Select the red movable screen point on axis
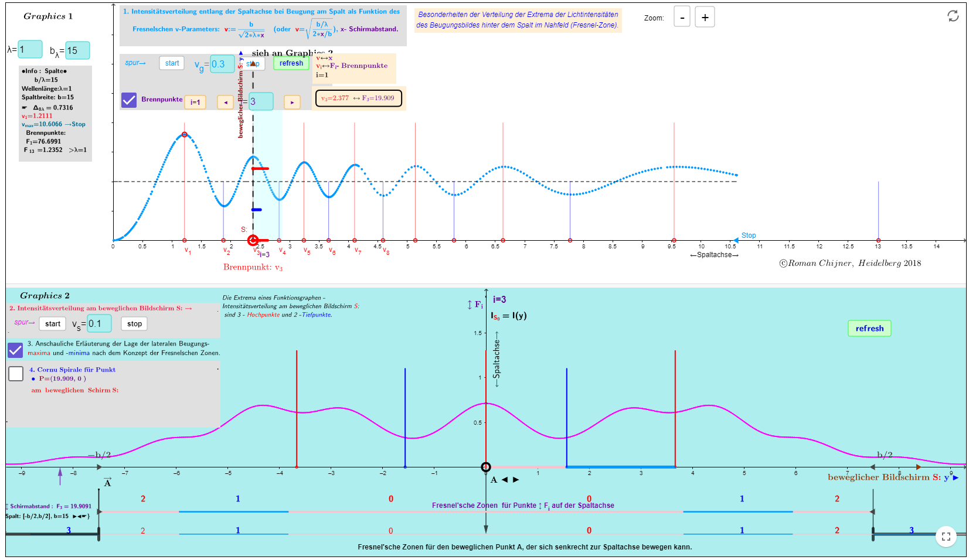The image size is (969, 560). tap(253, 240)
